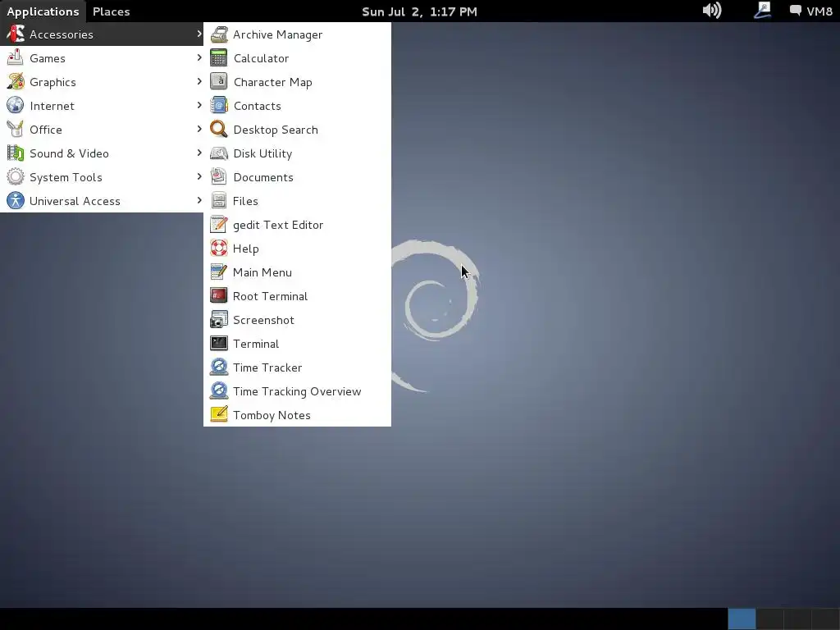Image resolution: width=840 pixels, height=630 pixels.
Task: Switch to the highlighted first workspace
Action: coord(742,619)
